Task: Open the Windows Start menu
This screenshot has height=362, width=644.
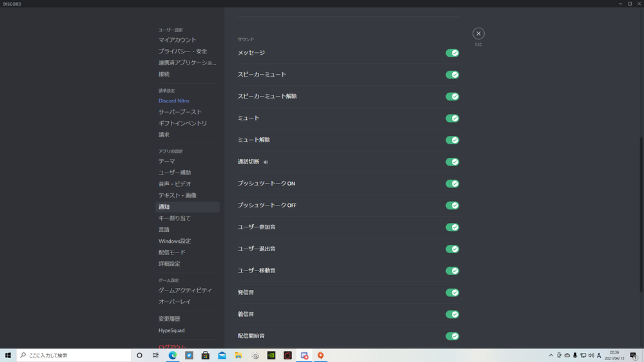Action: click(8, 356)
